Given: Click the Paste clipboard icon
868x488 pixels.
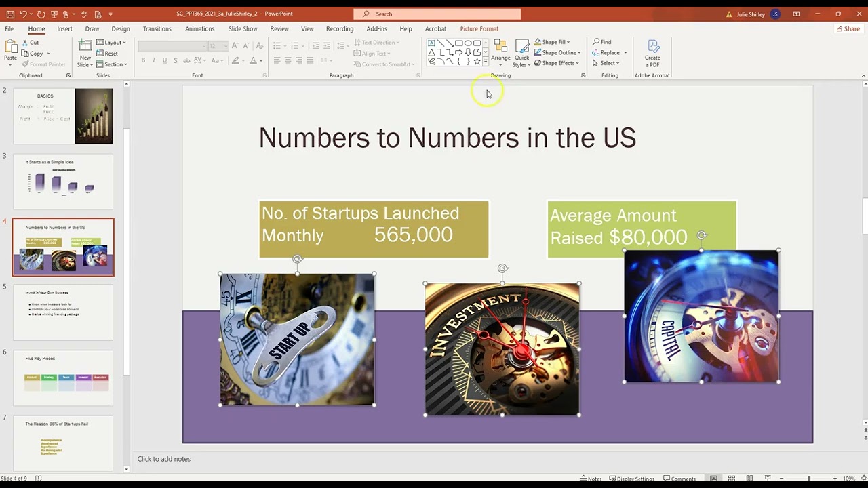Looking at the screenshot, I should point(10,47).
